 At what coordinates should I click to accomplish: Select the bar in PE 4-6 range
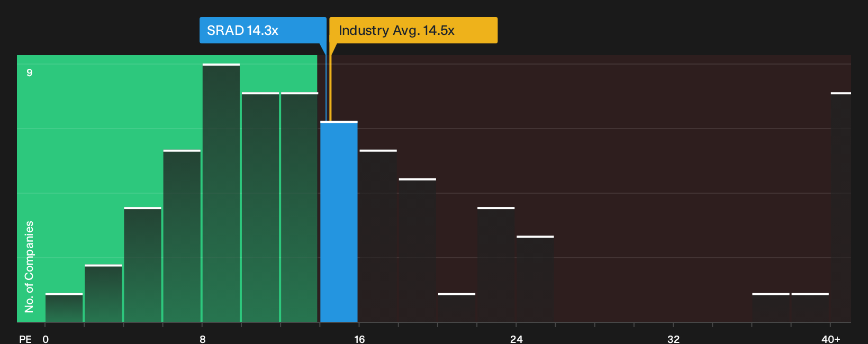[142, 265]
